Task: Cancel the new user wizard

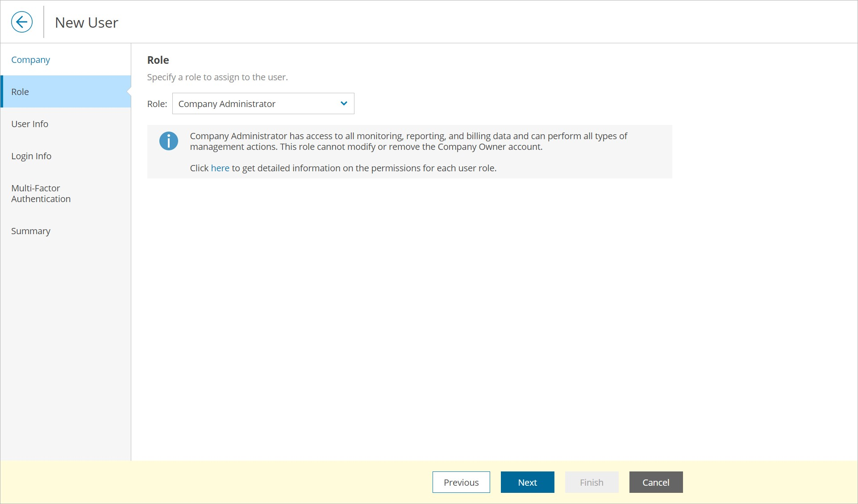Action: [x=655, y=482]
